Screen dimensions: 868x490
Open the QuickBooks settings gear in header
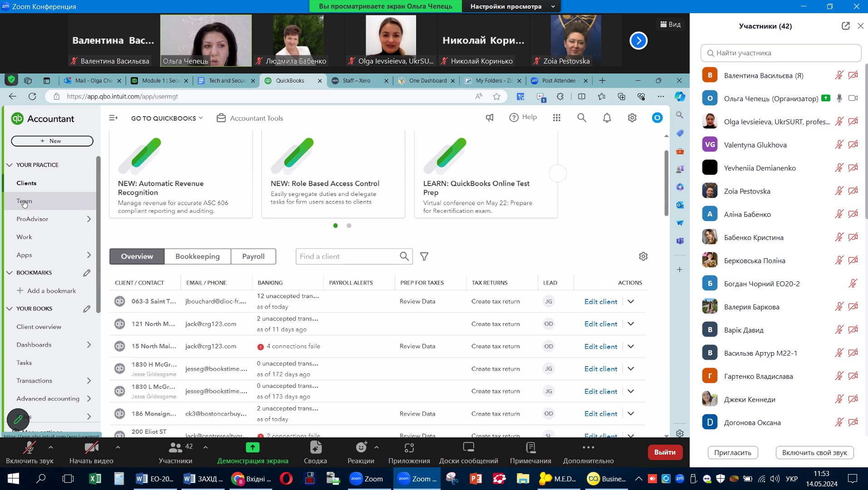pyautogui.click(x=632, y=118)
